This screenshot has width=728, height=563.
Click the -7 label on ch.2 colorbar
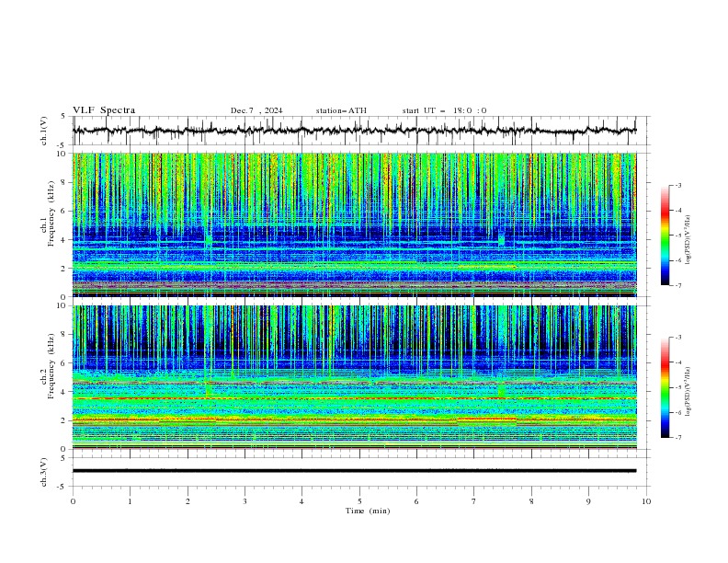point(678,438)
